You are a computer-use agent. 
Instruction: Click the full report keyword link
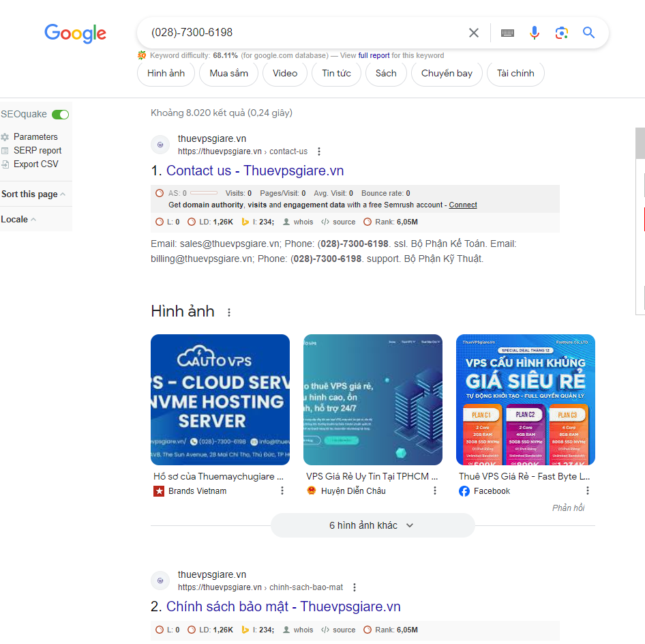(x=374, y=55)
